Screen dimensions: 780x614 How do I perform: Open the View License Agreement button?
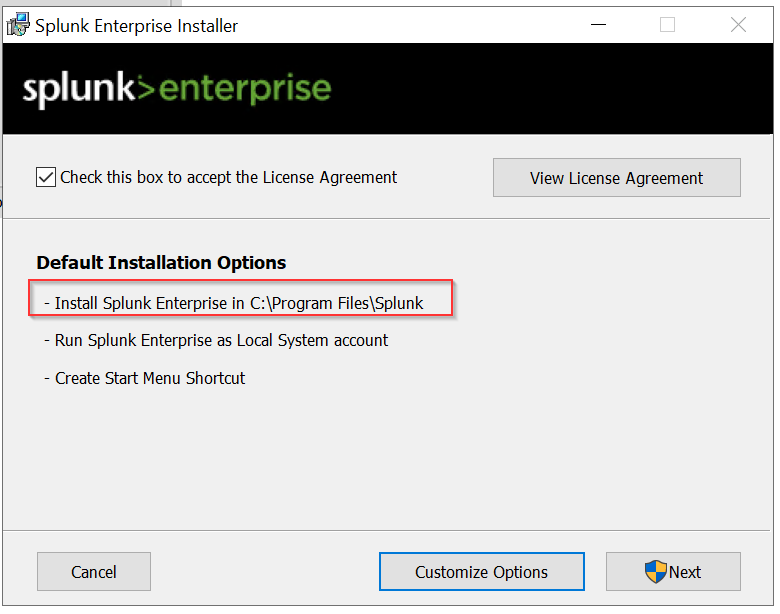616,178
